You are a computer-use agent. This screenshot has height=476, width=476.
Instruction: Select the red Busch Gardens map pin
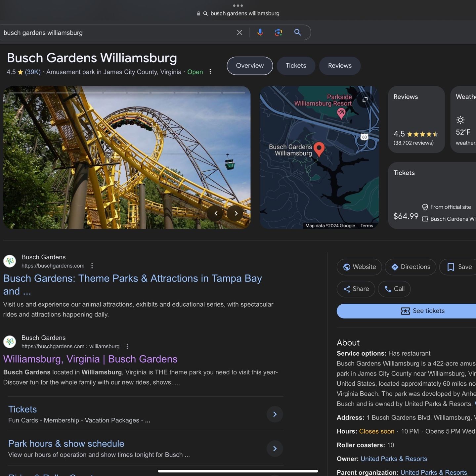(319, 149)
